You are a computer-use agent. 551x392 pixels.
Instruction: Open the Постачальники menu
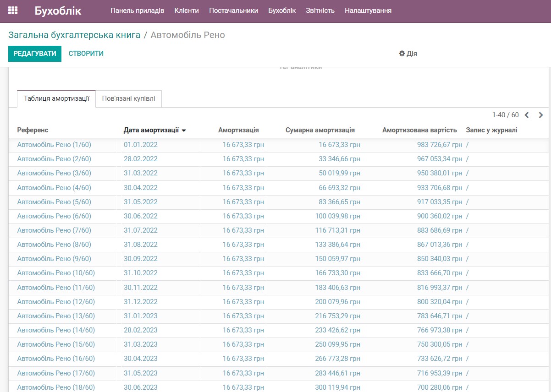click(x=234, y=10)
